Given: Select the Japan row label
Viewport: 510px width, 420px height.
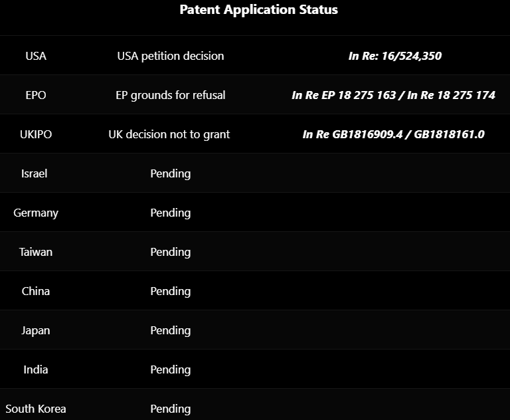Looking at the screenshot, I should [x=36, y=330].
